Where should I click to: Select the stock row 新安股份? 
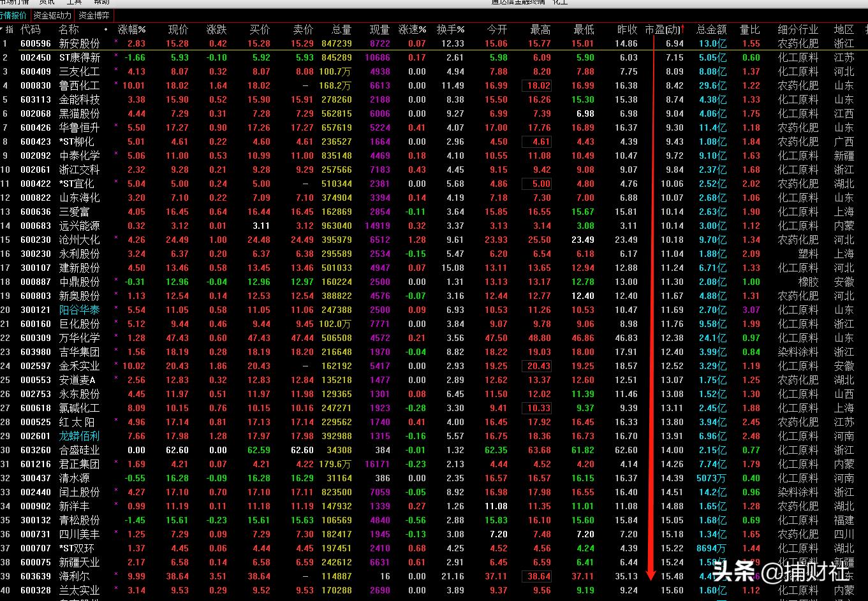coord(79,43)
